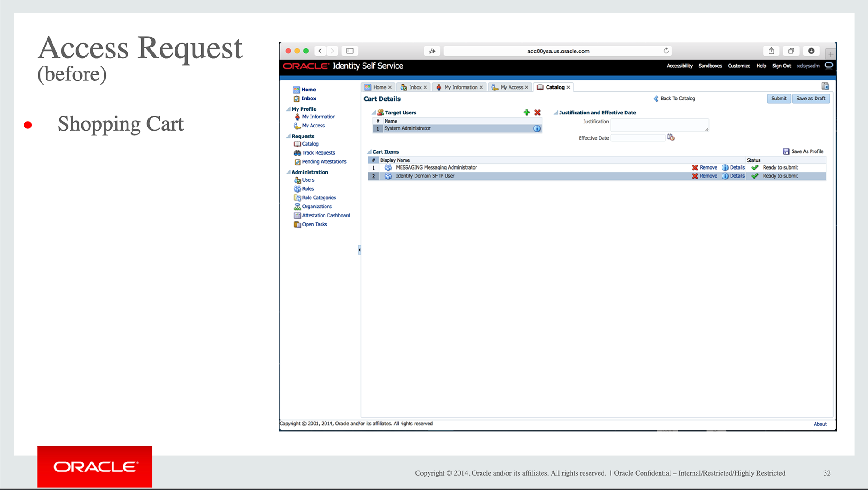Click the browser address bar
The height and width of the screenshot is (490, 868).
pyautogui.click(x=558, y=51)
